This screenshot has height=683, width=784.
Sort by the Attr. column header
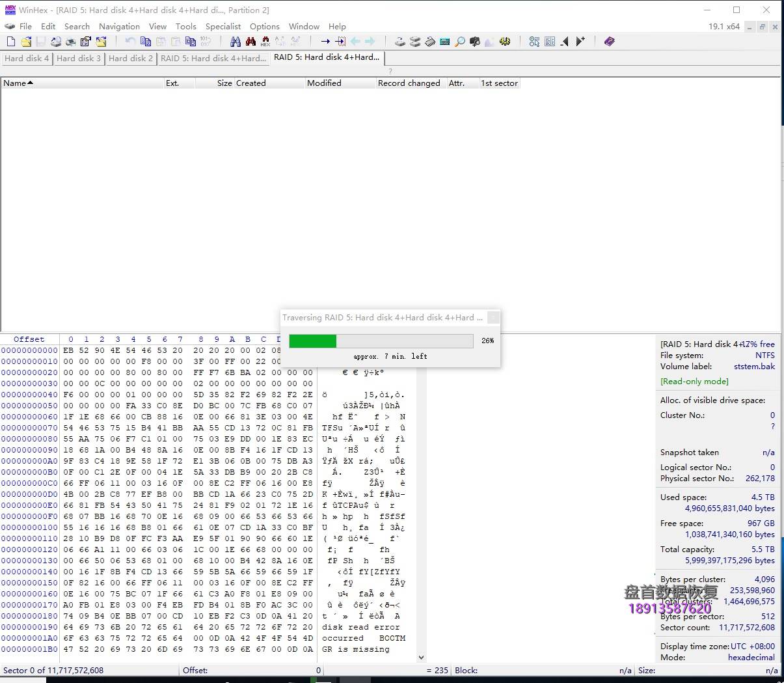point(462,83)
